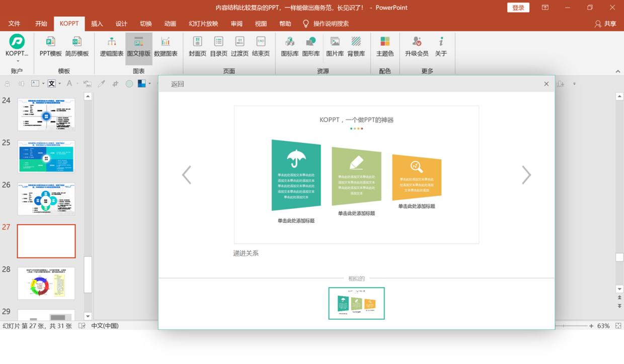Click the editing area scroll-up arrow

(x=619, y=97)
